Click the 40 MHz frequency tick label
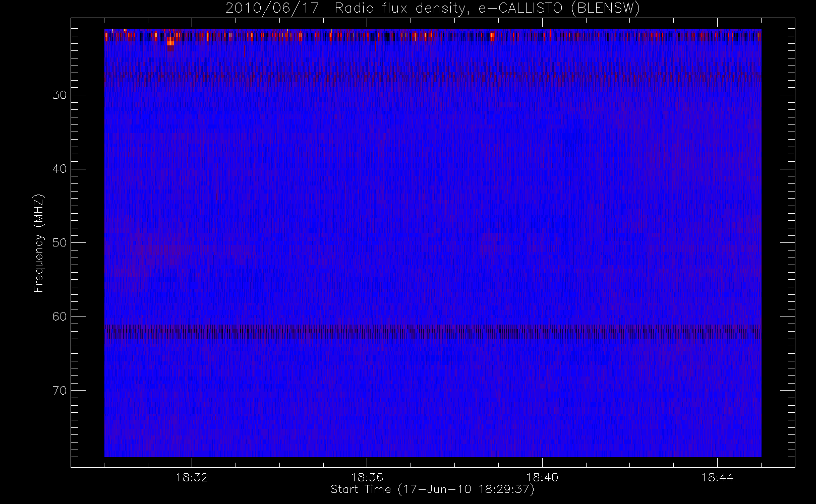The image size is (816, 504). coord(59,169)
